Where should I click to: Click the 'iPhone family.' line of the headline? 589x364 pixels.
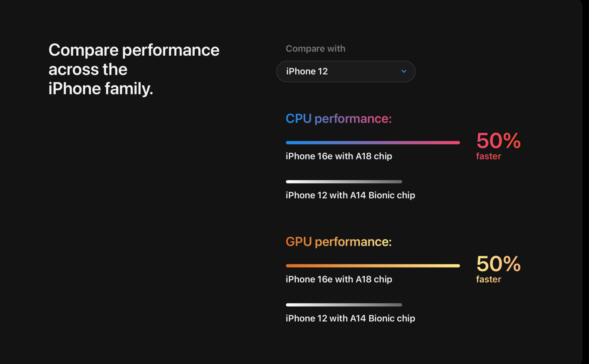(101, 89)
